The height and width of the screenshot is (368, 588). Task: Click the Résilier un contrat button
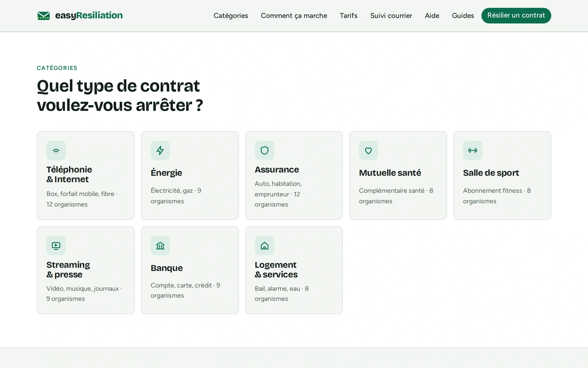point(516,16)
